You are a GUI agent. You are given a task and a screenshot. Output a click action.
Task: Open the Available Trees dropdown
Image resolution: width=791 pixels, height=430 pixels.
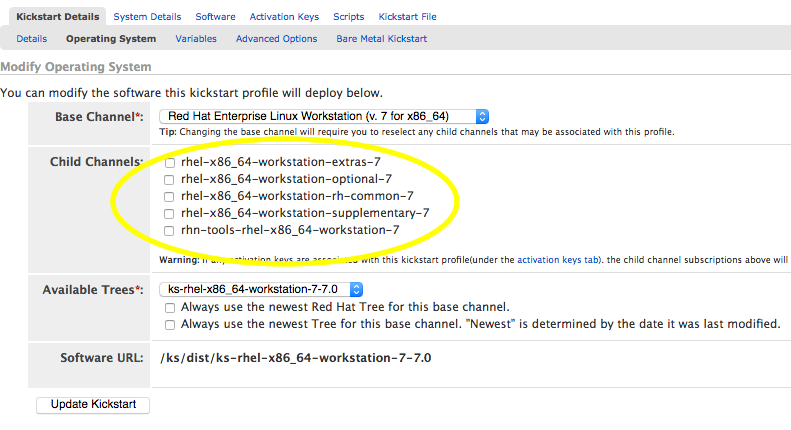(261, 289)
